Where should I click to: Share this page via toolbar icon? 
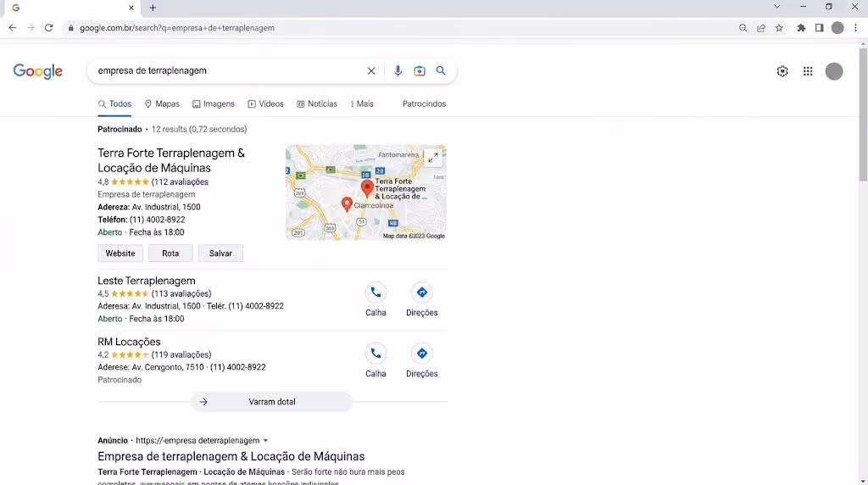point(761,28)
